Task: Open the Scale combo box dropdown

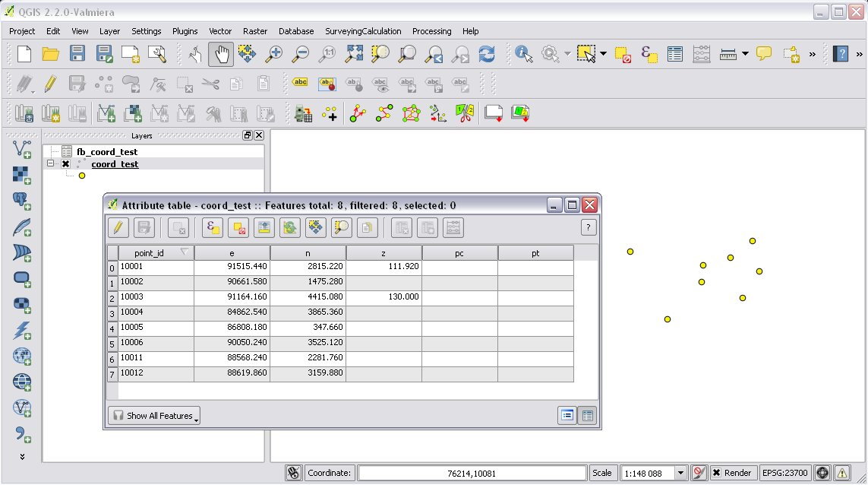Action: [681, 473]
